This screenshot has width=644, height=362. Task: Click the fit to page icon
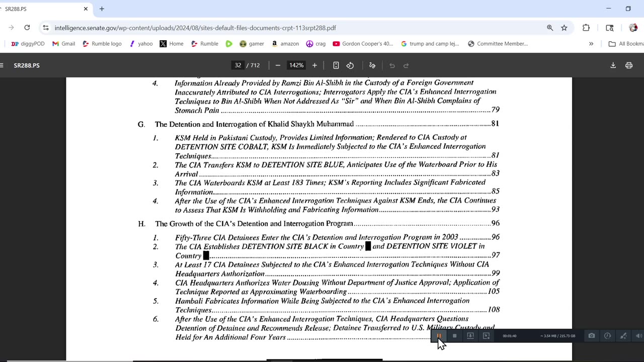point(336,65)
